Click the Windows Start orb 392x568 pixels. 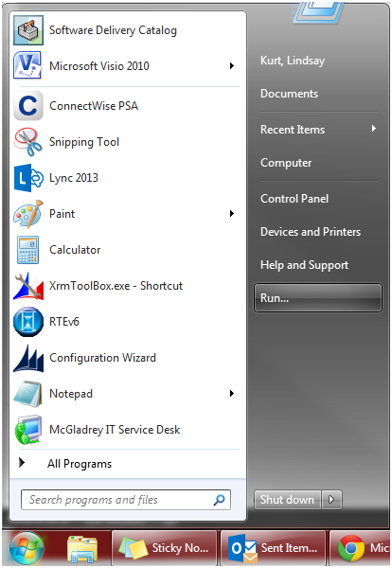(x=27, y=548)
